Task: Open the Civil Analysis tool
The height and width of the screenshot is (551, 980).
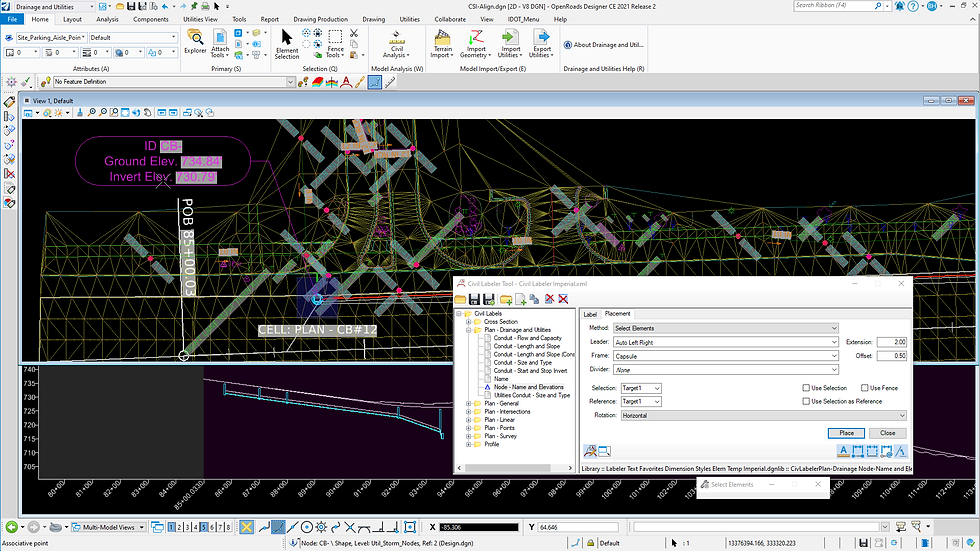Action: [x=396, y=41]
